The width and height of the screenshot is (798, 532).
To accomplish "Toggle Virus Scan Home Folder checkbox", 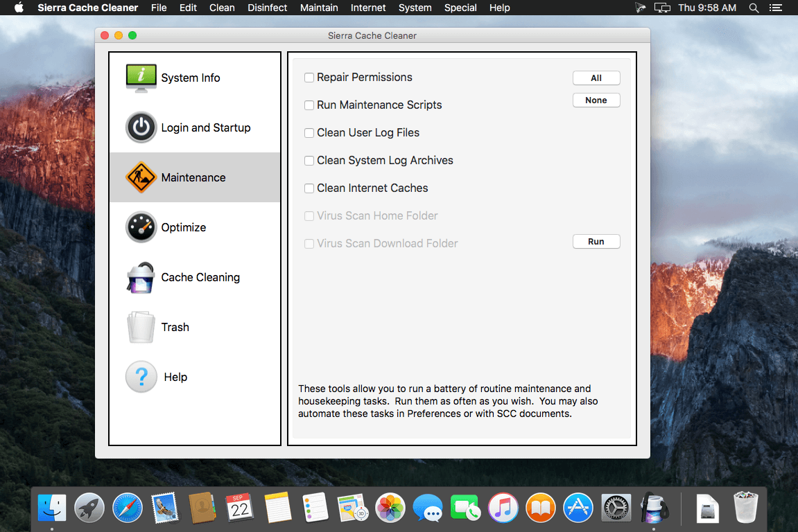I will (x=309, y=216).
